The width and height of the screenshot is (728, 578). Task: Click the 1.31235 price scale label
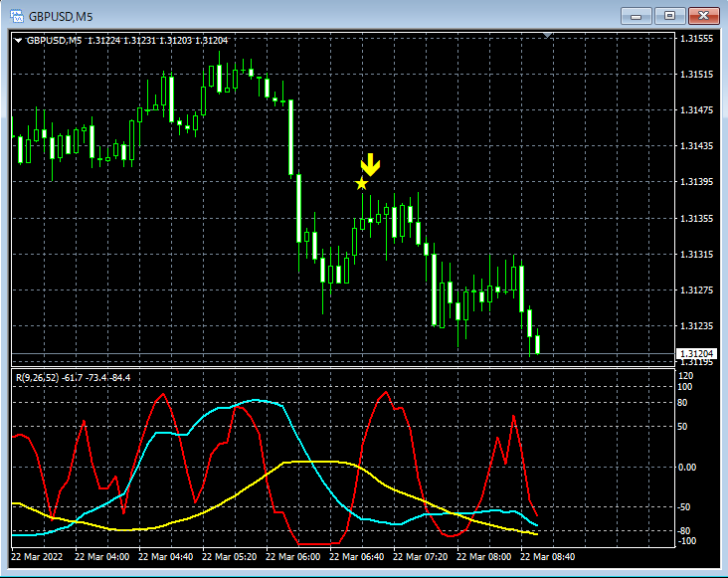point(696,325)
